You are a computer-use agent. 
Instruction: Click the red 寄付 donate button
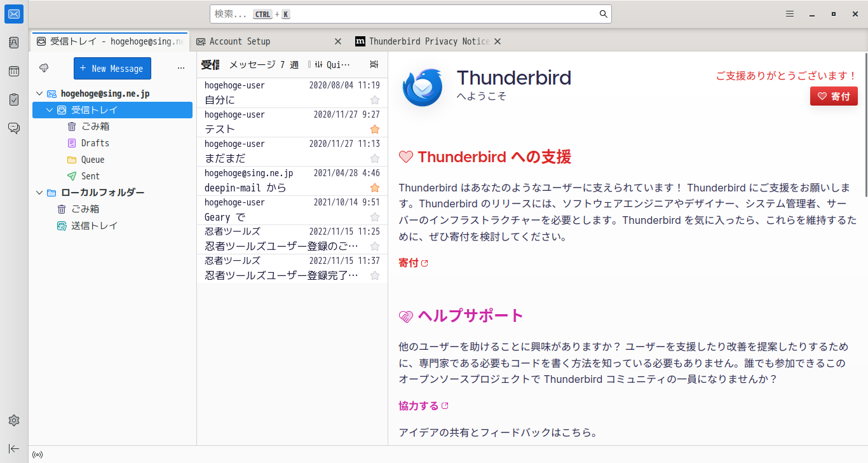(x=834, y=96)
